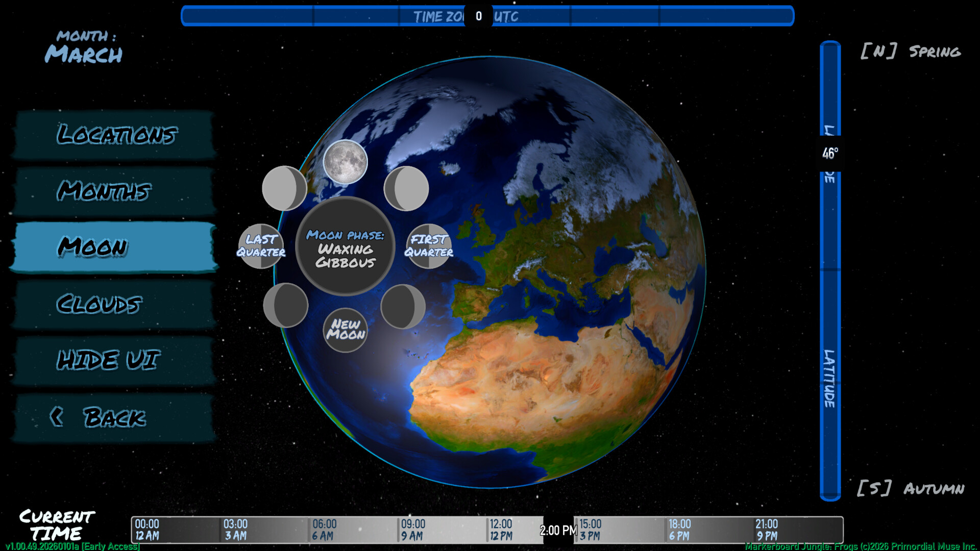The height and width of the screenshot is (551, 980).
Task: Click the Back chevron arrow
Action: (57, 417)
